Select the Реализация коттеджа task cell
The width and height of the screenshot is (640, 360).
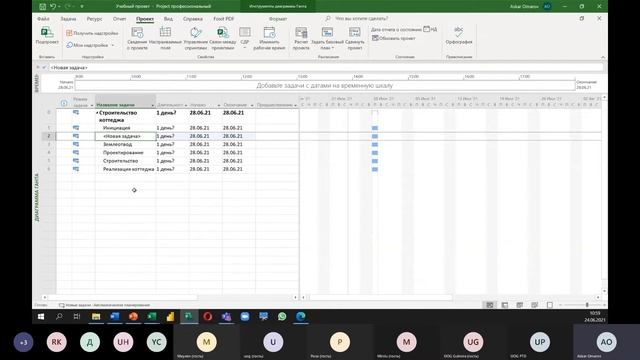click(x=125, y=169)
